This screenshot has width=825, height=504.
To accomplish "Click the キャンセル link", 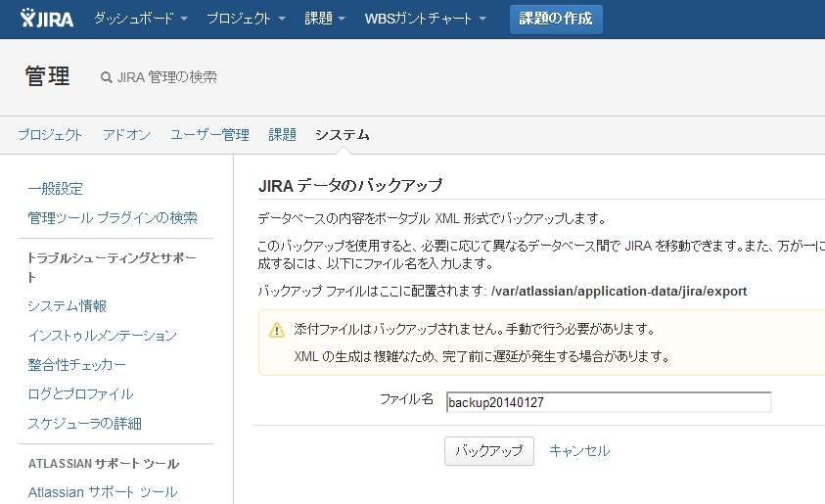I will click(x=579, y=451).
